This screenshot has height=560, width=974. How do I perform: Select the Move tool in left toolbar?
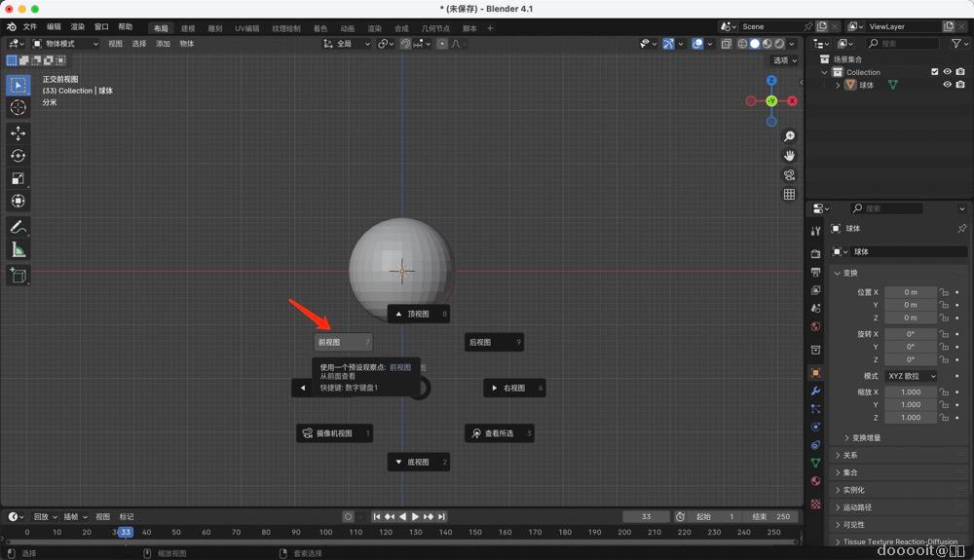[18, 133]
